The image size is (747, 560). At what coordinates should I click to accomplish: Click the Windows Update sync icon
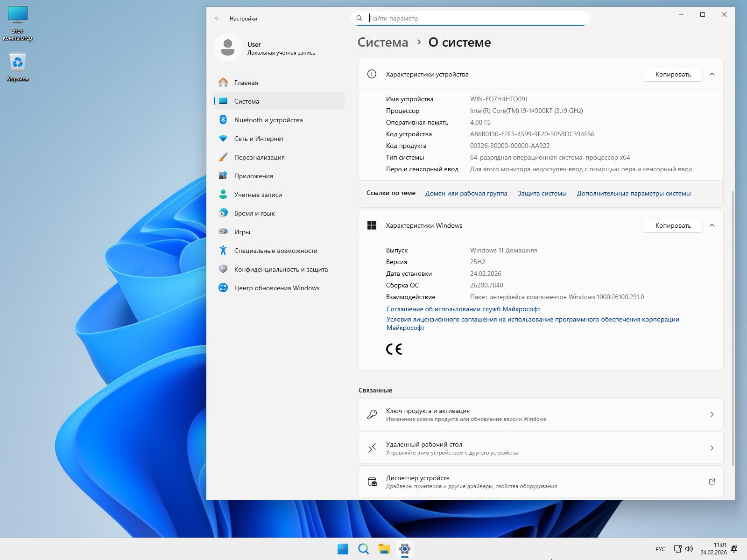tap(223, 288)
